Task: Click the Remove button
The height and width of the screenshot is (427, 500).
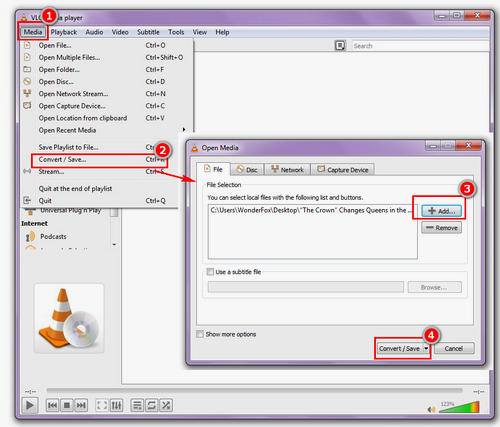Action: pos(441,228)
